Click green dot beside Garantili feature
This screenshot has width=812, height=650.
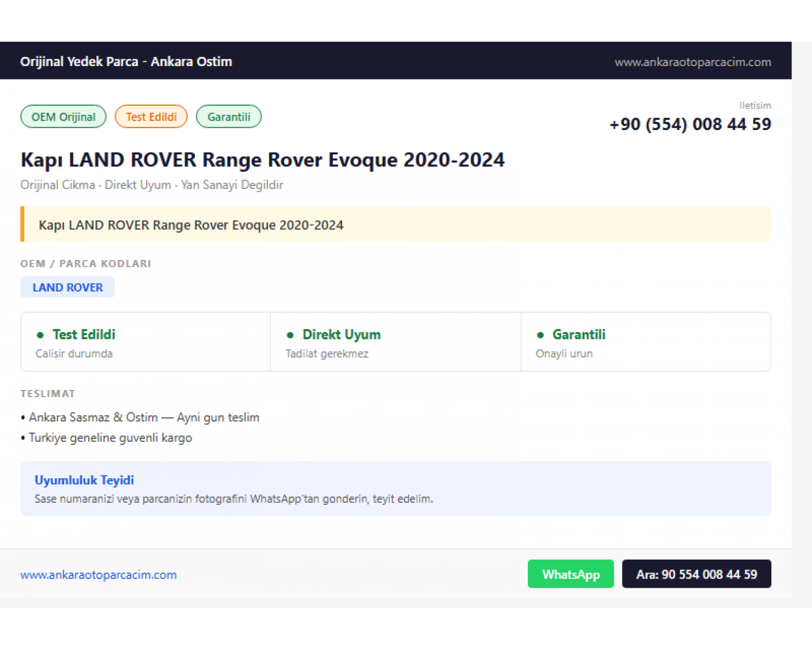click(540, 335)
